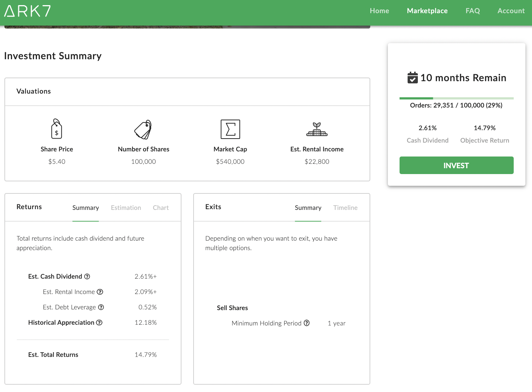Viewport: 532px width, 392px height.
Task: Select the Exits Summary tab
Action: pyautogui.click(x=308, y=208)
